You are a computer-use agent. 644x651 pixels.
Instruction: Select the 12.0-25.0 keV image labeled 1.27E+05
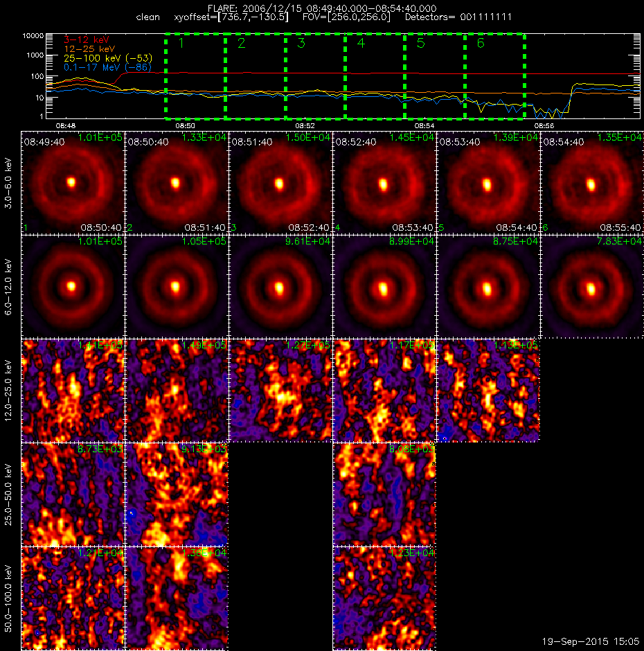280,391
